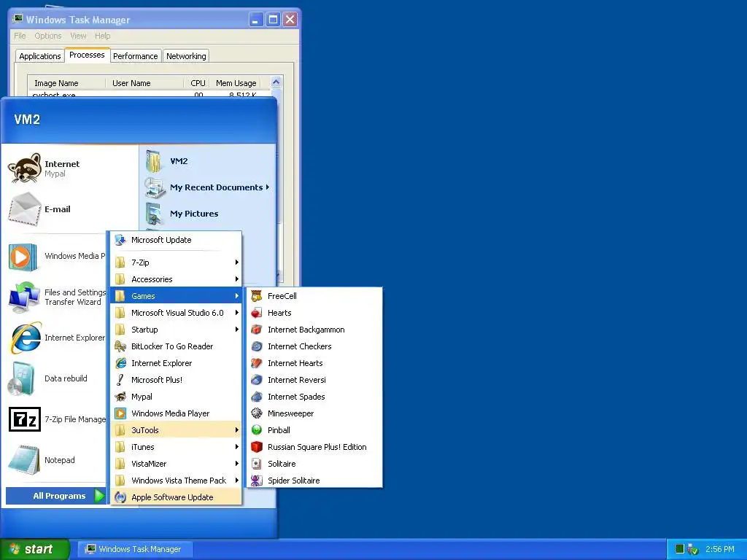The width and height of the screenshot is (747, 560).
Task: Expand Windows Vista Theme Pack folder
Action: pos(177,481)
